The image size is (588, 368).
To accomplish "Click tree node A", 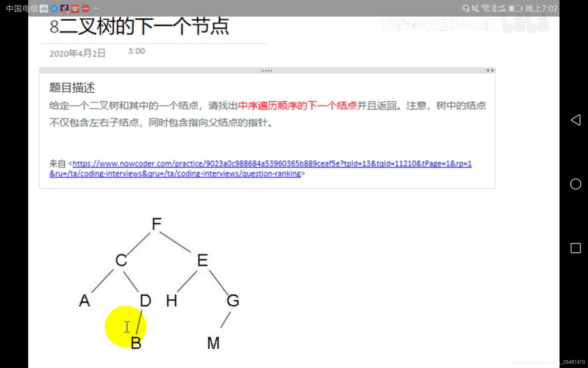I will tap(85, 301).
